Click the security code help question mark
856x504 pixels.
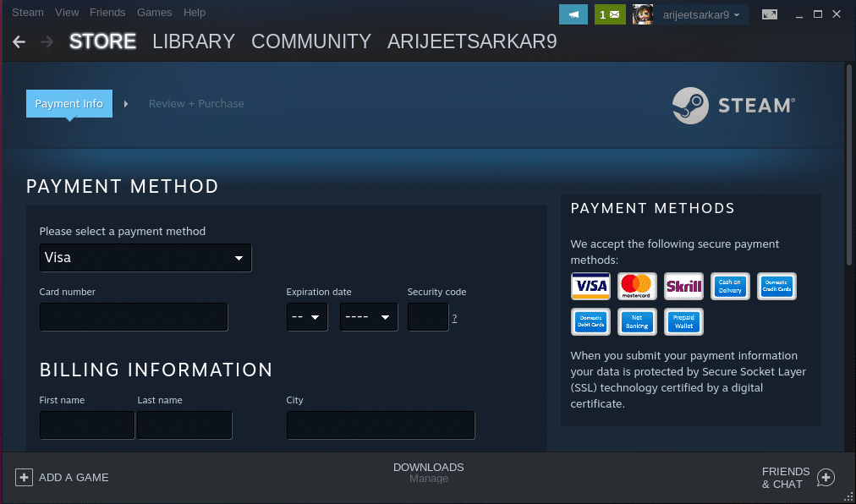pos(454,318)
